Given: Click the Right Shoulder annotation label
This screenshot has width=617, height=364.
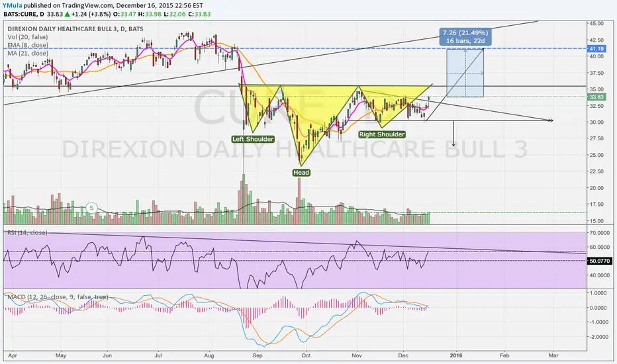Looking at the screenshot, I should pyautogui.click(x=382, y=134).
